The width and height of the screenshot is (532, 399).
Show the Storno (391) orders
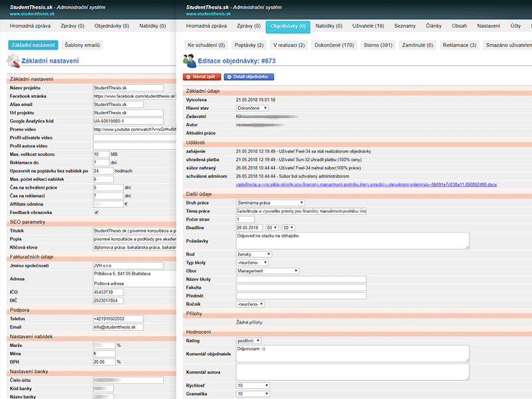pyautogui.click(x=378, y=45)
